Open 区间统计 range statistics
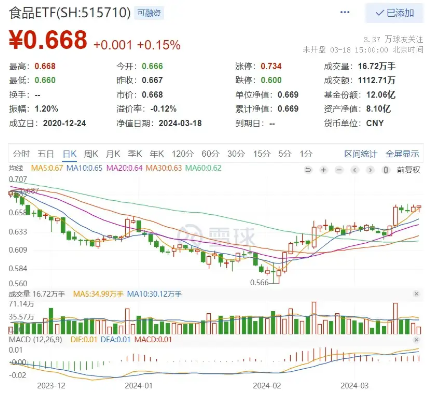429x397 pixels. point(360,154)
